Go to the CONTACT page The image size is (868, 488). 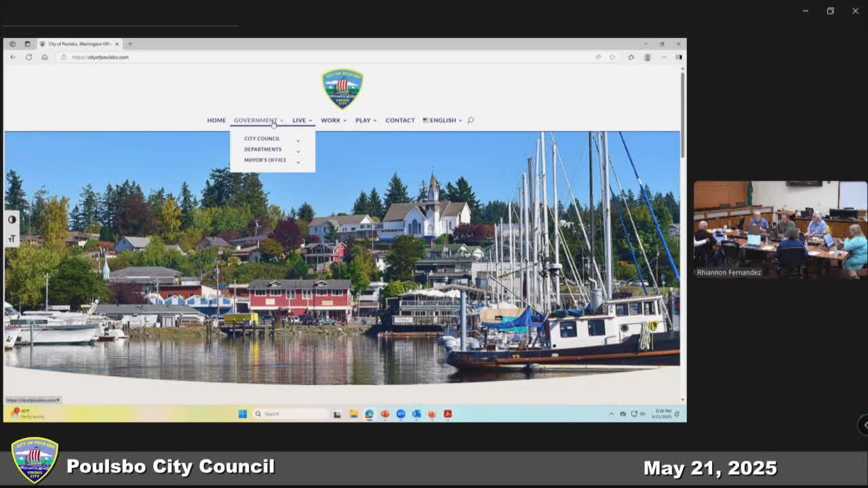click(x=400, y=121)
